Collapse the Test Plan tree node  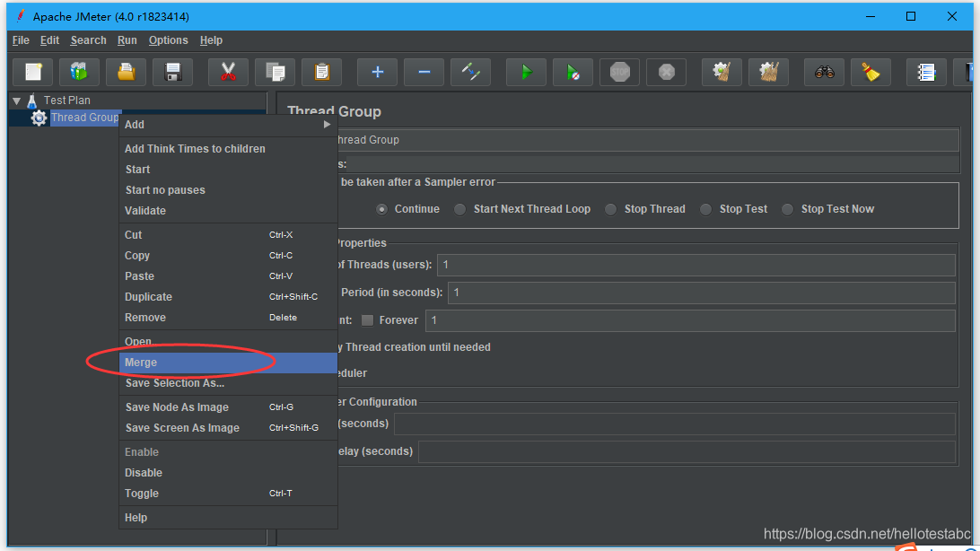click(x=17, y=101)
